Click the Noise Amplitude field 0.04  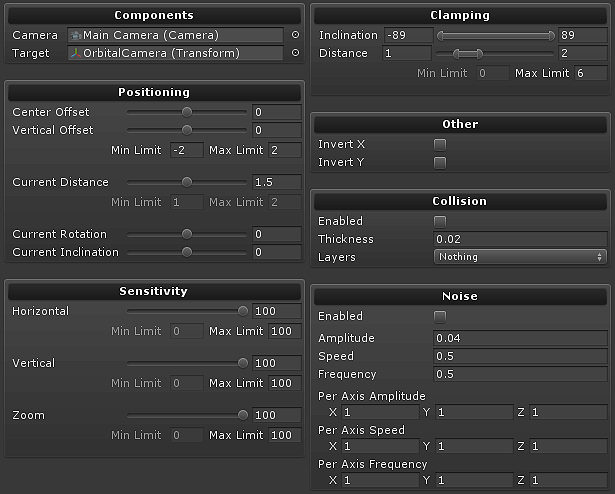pyautogui.click(x=520, y=338)
